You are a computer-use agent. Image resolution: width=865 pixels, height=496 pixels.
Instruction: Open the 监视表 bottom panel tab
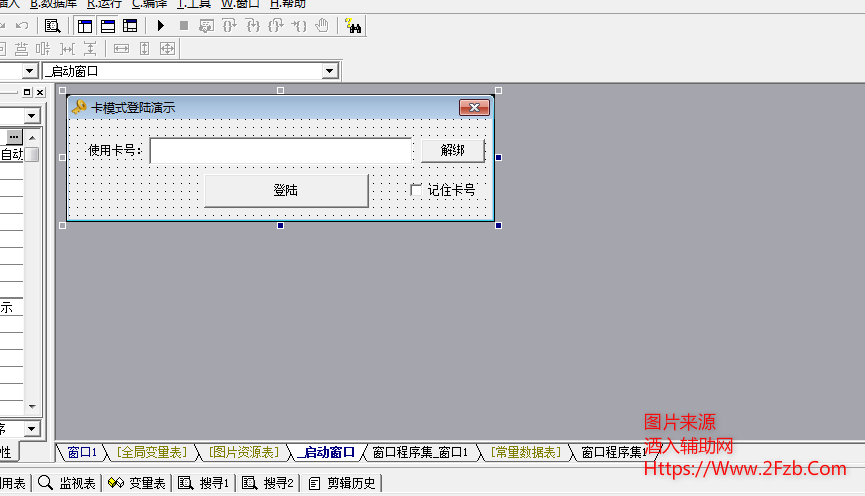[x=68, y=483]
